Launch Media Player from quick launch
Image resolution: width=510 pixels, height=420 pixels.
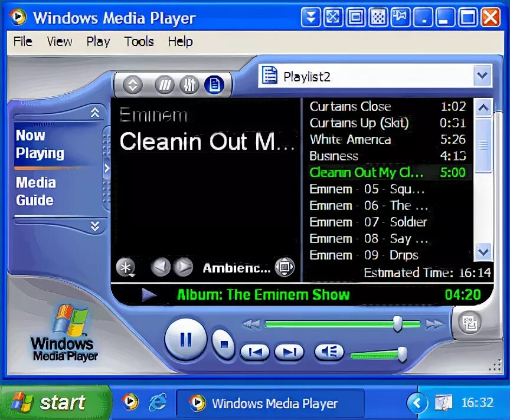(130, 402)
